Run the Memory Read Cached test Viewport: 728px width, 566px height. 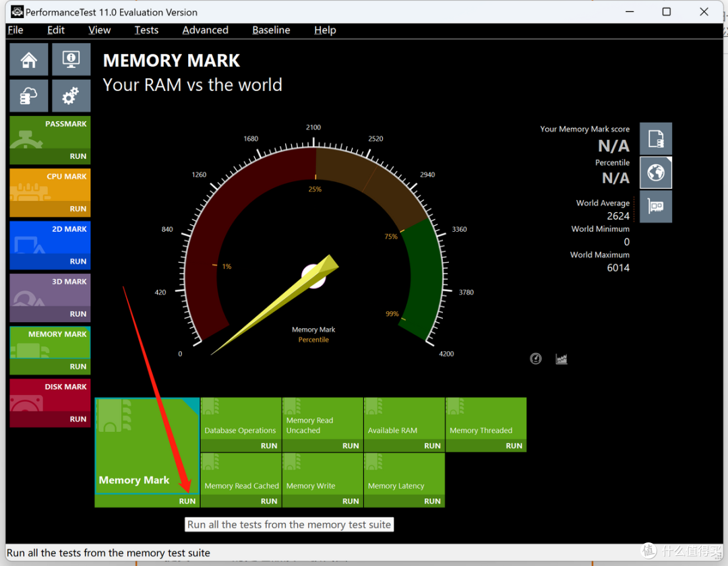pos(269,501)
